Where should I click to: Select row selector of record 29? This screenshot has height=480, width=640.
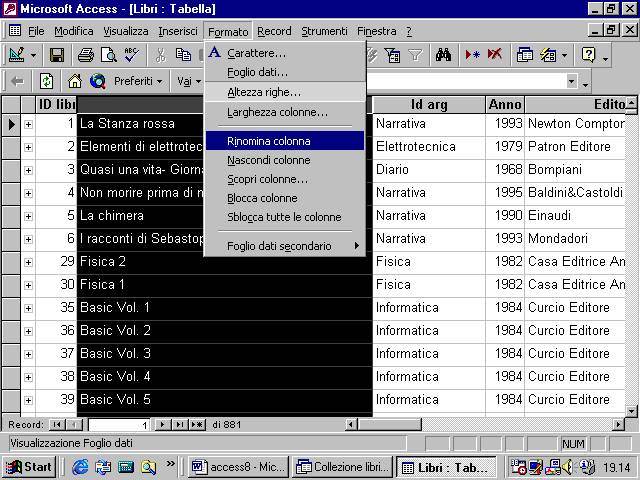point(11,262)
